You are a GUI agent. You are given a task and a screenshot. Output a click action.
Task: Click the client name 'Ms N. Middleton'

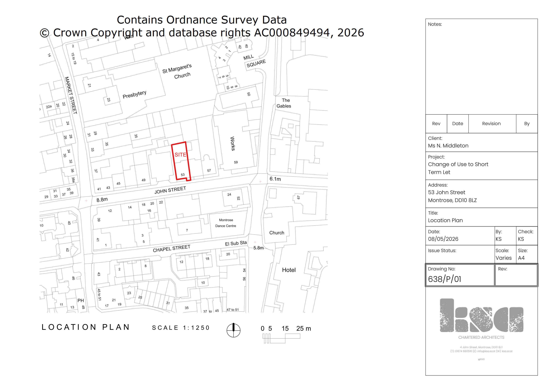pos(448,146)
